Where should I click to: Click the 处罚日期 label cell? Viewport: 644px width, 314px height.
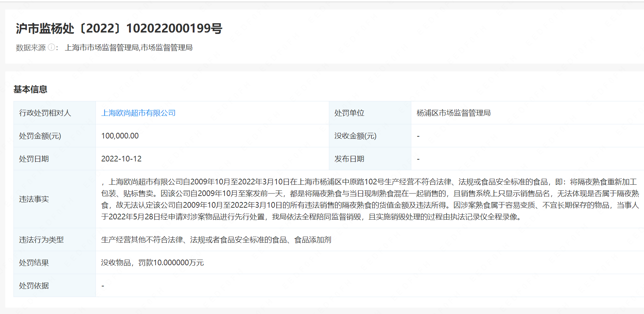[x=34, y=159]
